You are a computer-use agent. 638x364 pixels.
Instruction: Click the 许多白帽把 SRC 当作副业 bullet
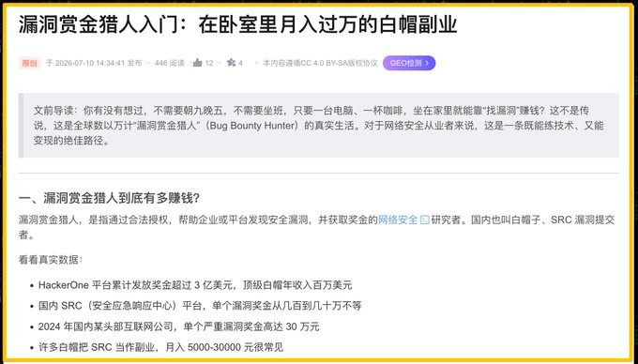160,347
